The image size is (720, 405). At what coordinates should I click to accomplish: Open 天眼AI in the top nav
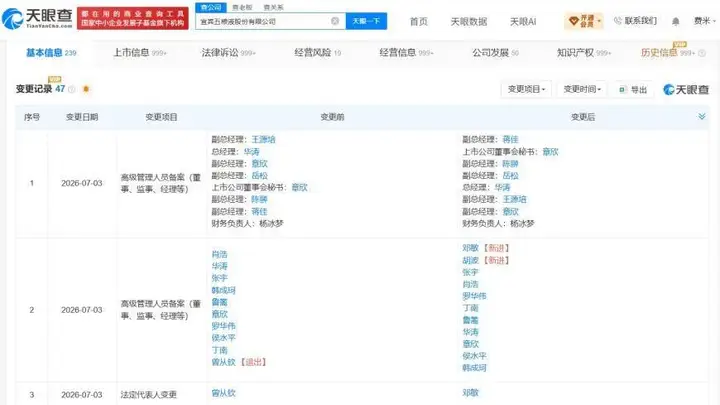click(523, 22)
